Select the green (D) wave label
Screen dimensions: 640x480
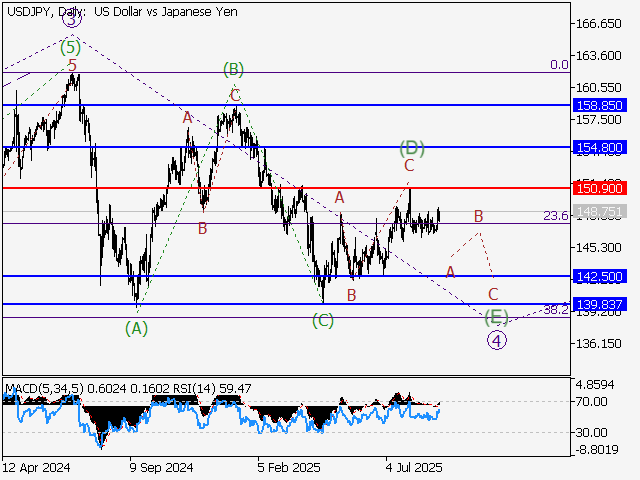click(412, 149)
